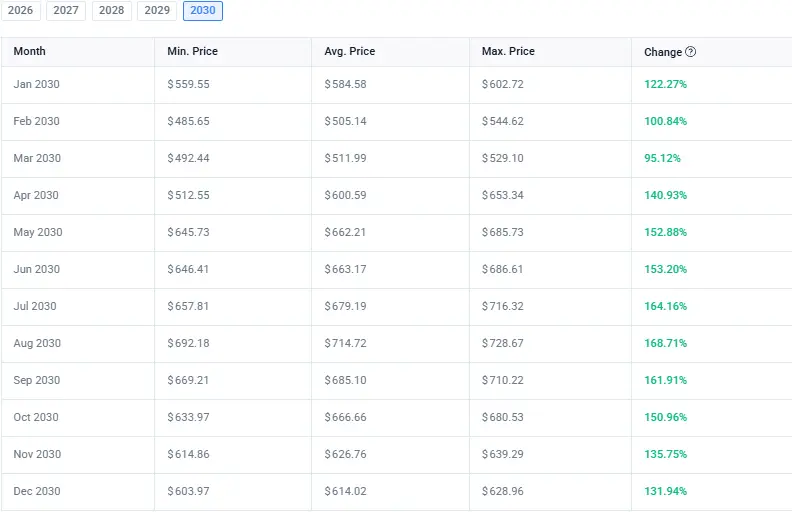
Task: Click the $692.18 minimum price cell
Action: click(x=188, y=343)
